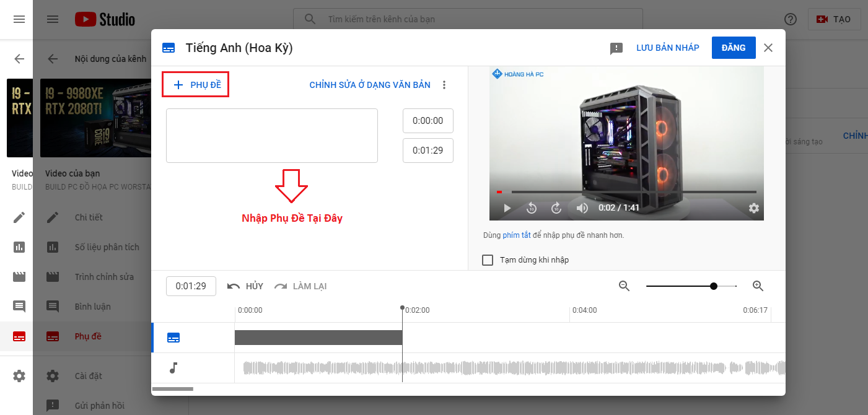Image resolution: width=868 pixels, height=415 pixels.
Task: Open the Studio hamburger navigation menu
Action: pos(53,19)
